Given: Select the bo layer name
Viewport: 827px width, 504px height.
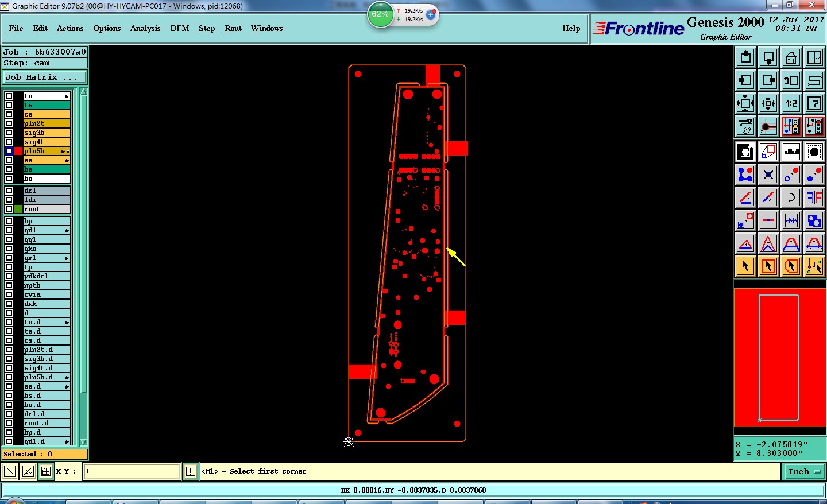Looking at the screenshot, I should (47, 179).
